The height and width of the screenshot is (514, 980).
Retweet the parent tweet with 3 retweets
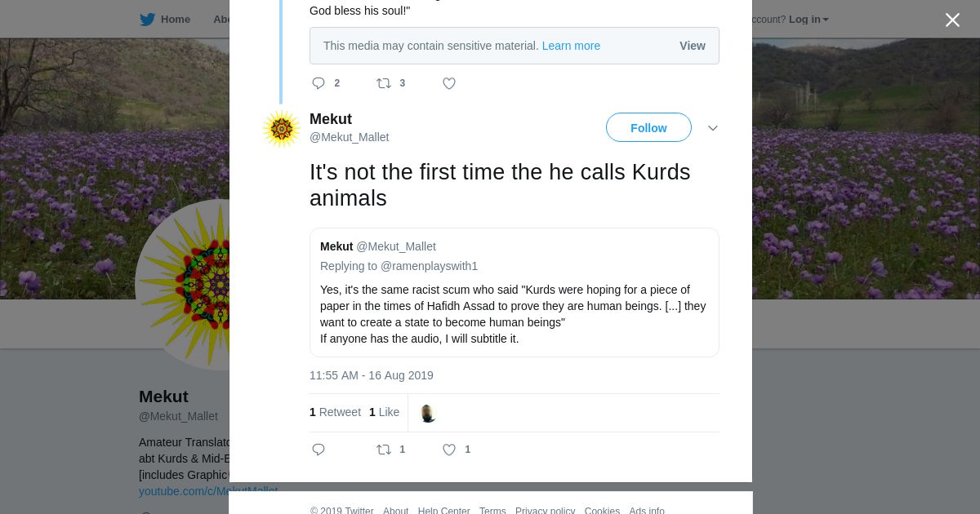pyautogui.click(x=384, y=83)
